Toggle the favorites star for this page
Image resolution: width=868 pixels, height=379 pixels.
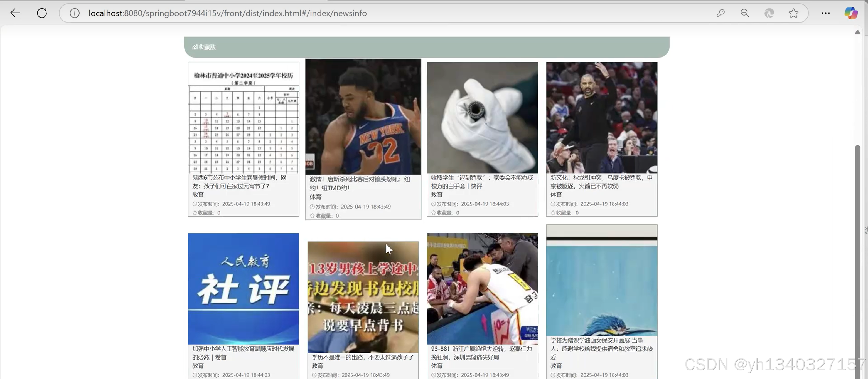click(793, 13)
